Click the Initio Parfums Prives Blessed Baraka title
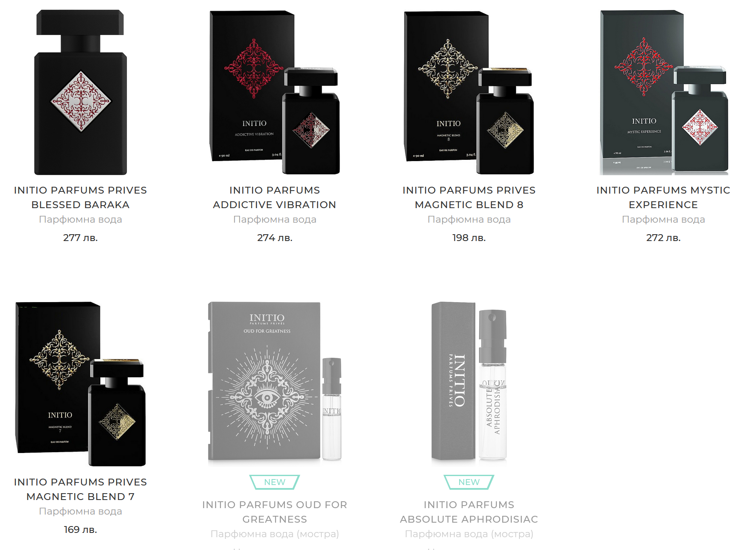The width and height of the screenshot is (756, 550). tap(80, 197)
